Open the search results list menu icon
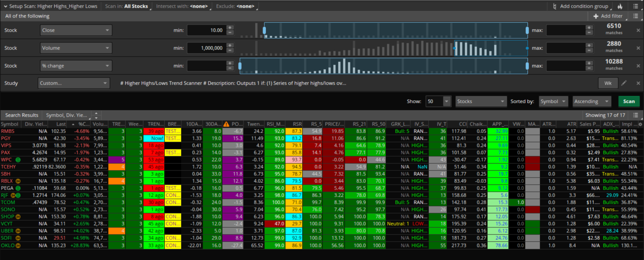This screenshot has width=644, height=260. [636, 115]
